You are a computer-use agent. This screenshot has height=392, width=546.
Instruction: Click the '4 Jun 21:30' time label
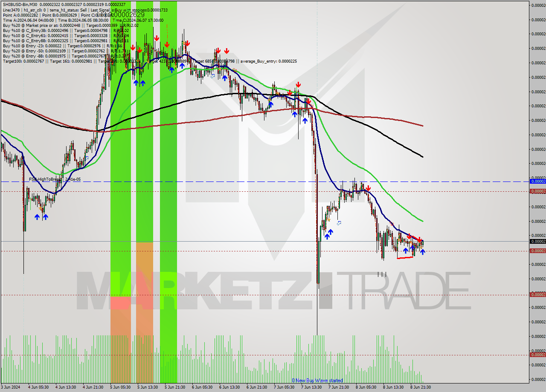(93, 387)
